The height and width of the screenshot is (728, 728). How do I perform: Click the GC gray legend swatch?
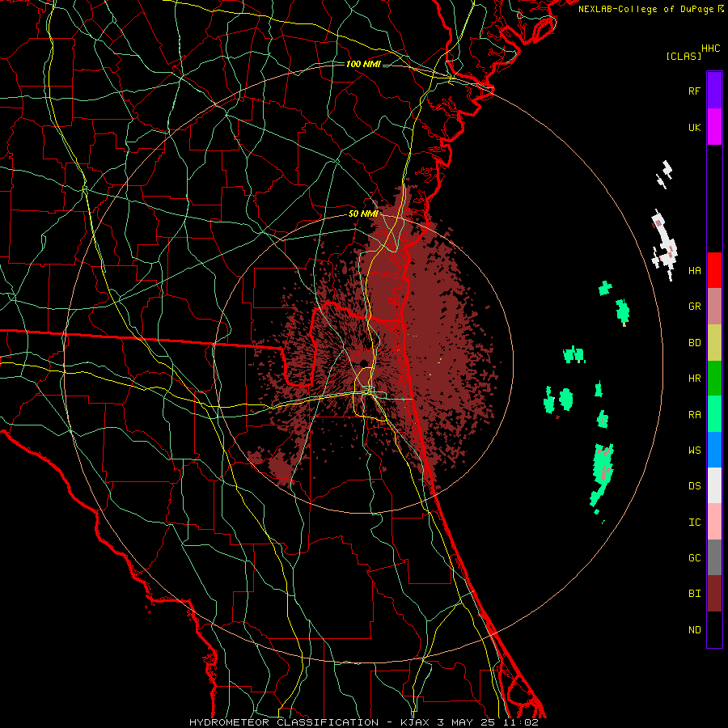coord(714,557)
